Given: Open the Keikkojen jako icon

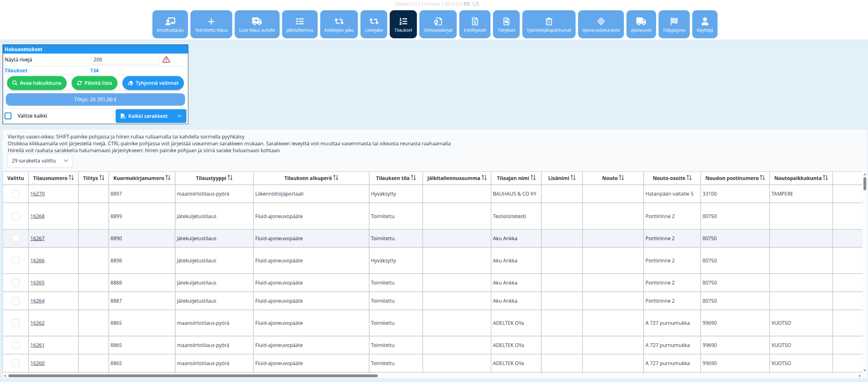Looking at the screenshot, I should [339, 22].
